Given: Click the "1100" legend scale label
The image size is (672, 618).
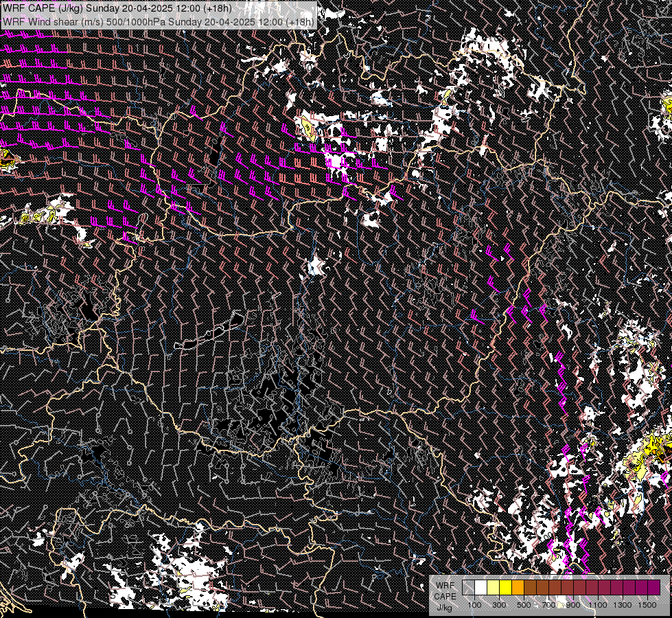Looking at the screenshot, I should click(x=598, y=605).
